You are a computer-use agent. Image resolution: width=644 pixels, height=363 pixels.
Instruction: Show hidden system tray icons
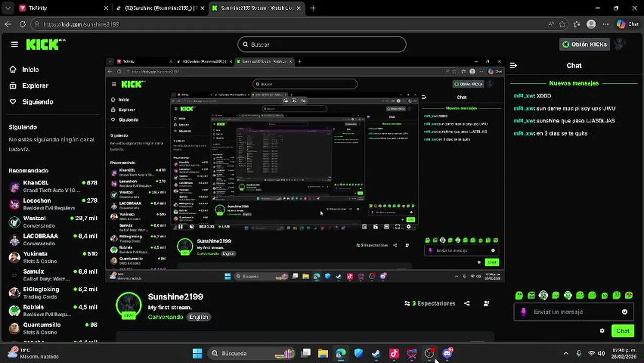tap(565, 353)
